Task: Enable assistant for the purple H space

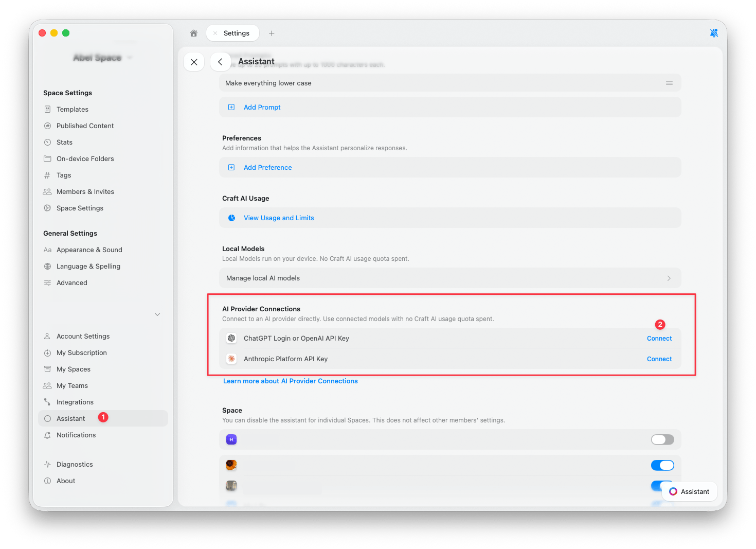Action: click(662, 439)
